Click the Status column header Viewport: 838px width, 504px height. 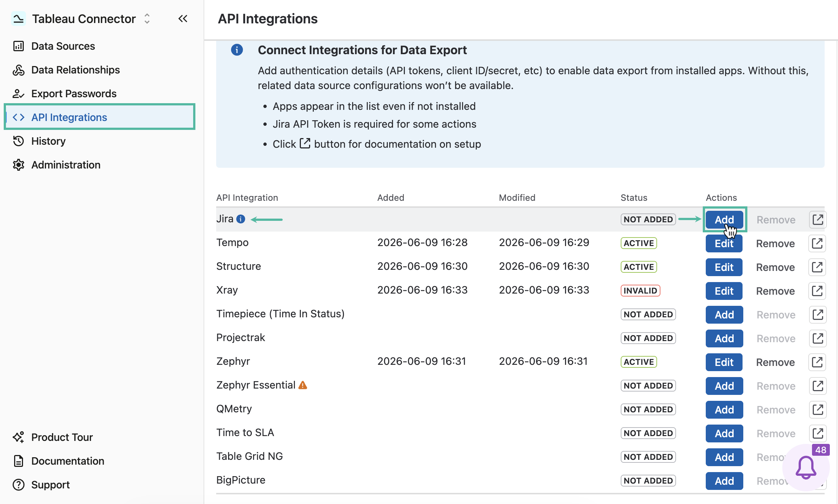(634, 197)
